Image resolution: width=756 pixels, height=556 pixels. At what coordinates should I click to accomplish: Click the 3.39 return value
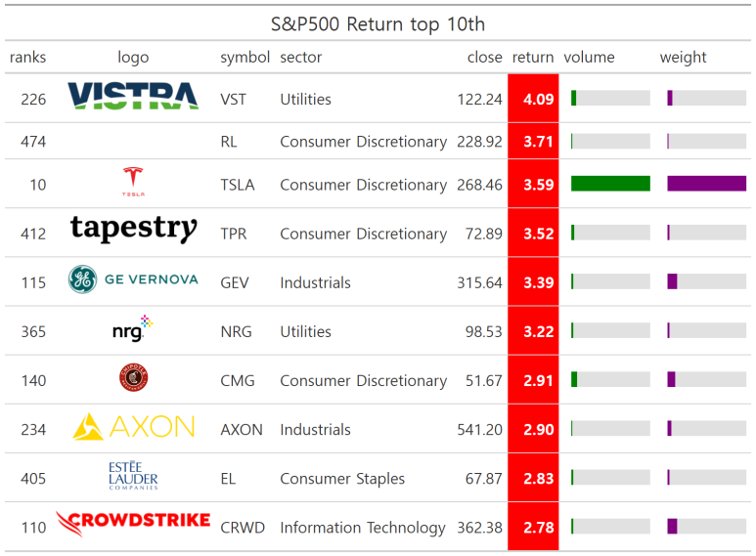(538, 282)
